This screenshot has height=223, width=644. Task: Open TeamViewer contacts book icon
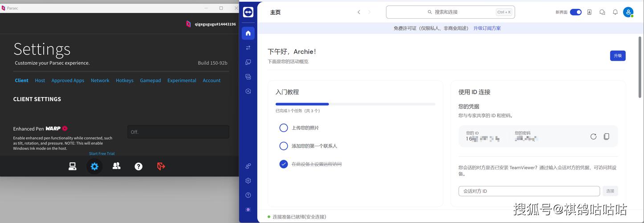(x=589, y=12)
